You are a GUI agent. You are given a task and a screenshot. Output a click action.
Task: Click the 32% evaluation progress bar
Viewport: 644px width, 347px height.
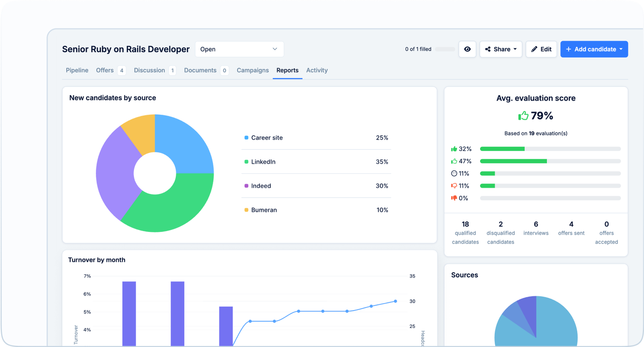coord(550,149)
